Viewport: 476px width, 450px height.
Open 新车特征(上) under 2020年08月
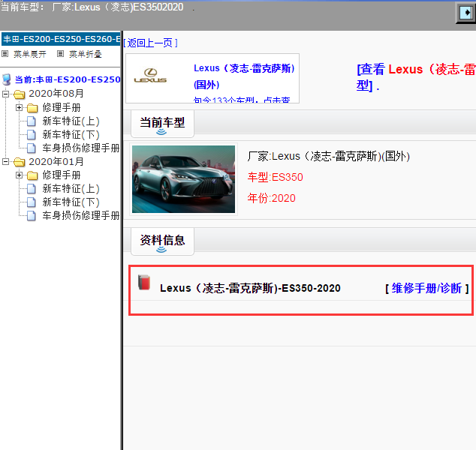click(x=71, y=121)
